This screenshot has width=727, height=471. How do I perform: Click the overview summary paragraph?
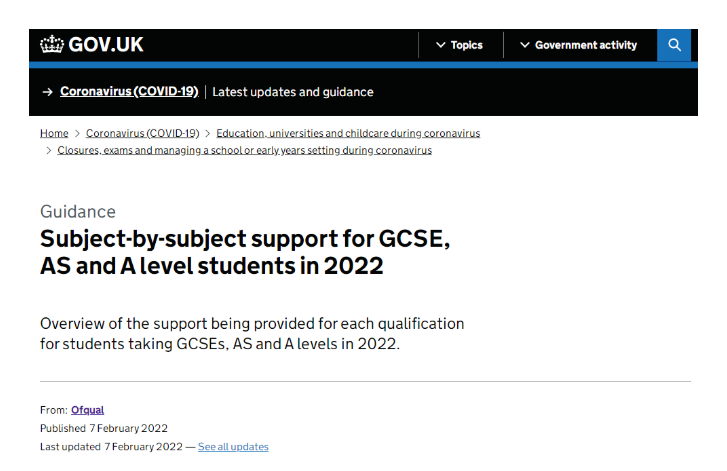252,334
